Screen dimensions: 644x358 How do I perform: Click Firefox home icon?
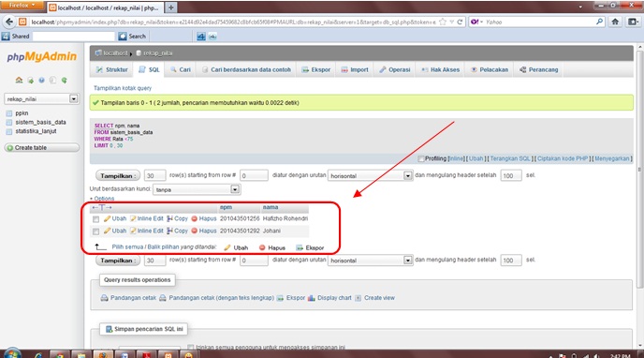click(615, 22)
